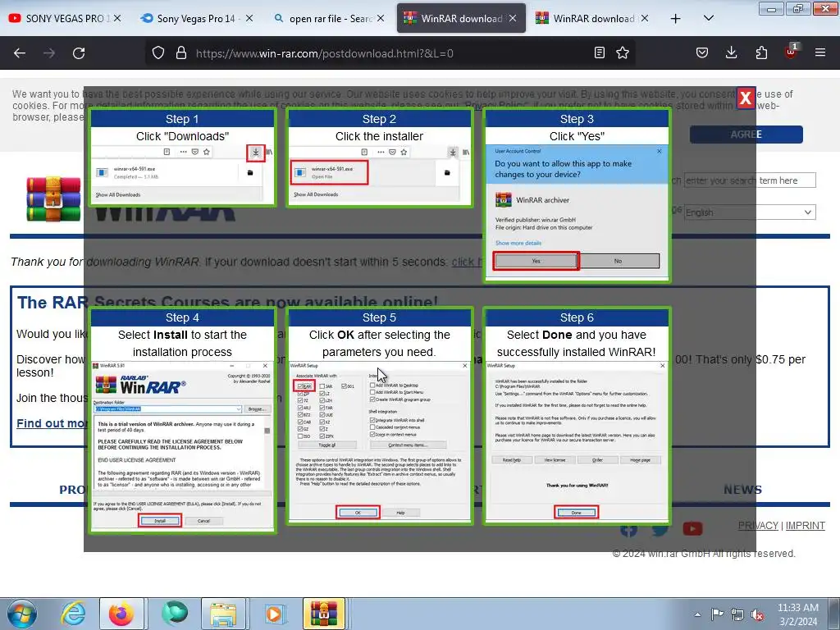Close the installation steps overlay with red X
Viewport: 840px width, 630px height.
(746, 98)
